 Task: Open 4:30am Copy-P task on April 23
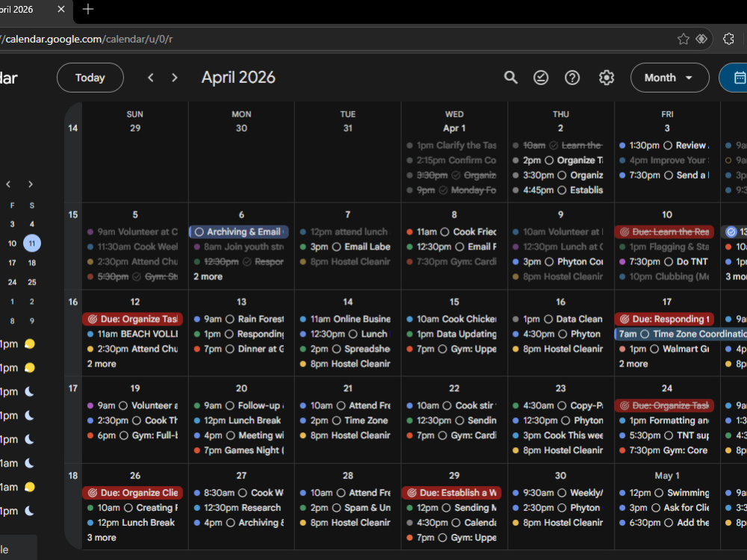click(x=558, y=405)
